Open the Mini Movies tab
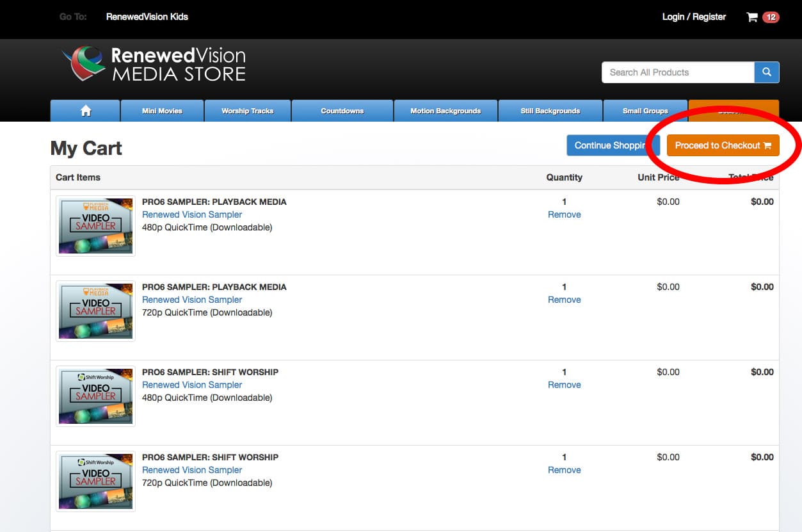This screenshot has width=802, height=532. click(x=162, y=111)
